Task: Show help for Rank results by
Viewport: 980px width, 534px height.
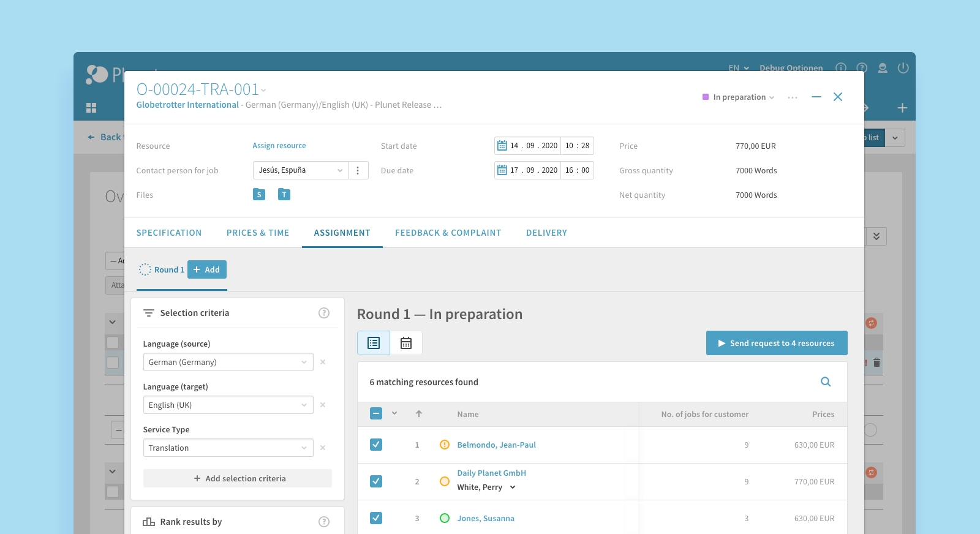Action: pyautogui.click(x=324, y=522)
